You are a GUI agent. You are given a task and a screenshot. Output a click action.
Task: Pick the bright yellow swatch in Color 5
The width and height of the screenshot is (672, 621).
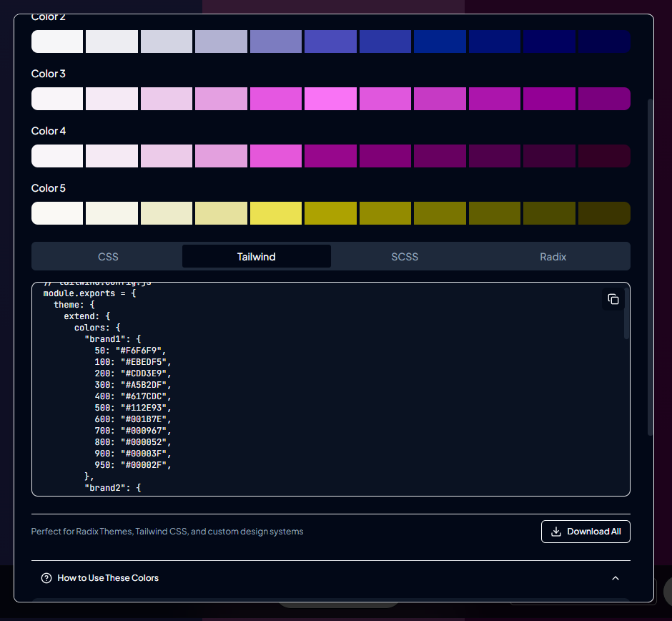point(275,213)
